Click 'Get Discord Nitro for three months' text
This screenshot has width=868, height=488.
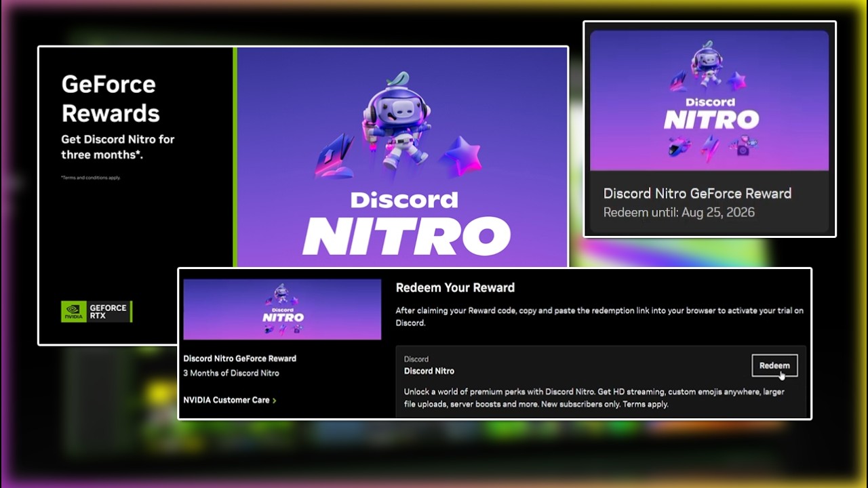point(118,146)
